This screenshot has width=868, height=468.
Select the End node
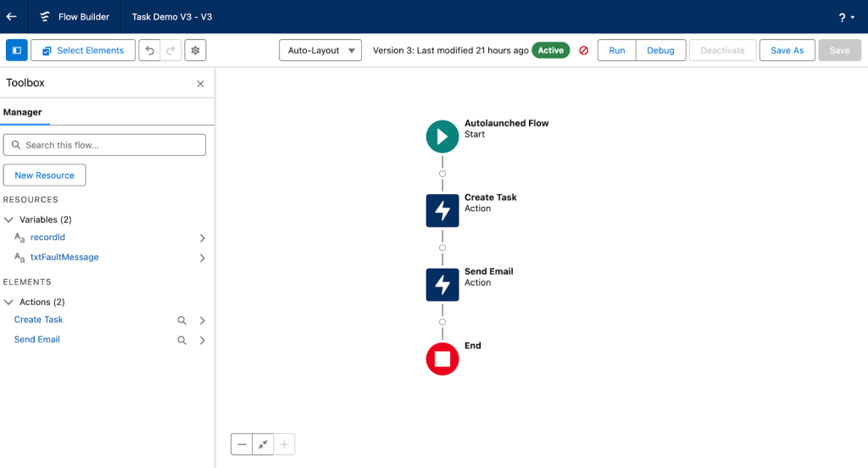(x=442, y=359)
